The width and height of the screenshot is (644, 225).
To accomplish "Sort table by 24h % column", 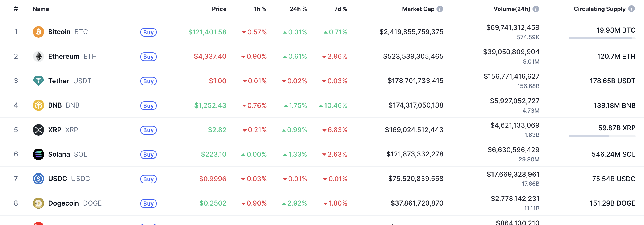I will [x=298, y=9].
